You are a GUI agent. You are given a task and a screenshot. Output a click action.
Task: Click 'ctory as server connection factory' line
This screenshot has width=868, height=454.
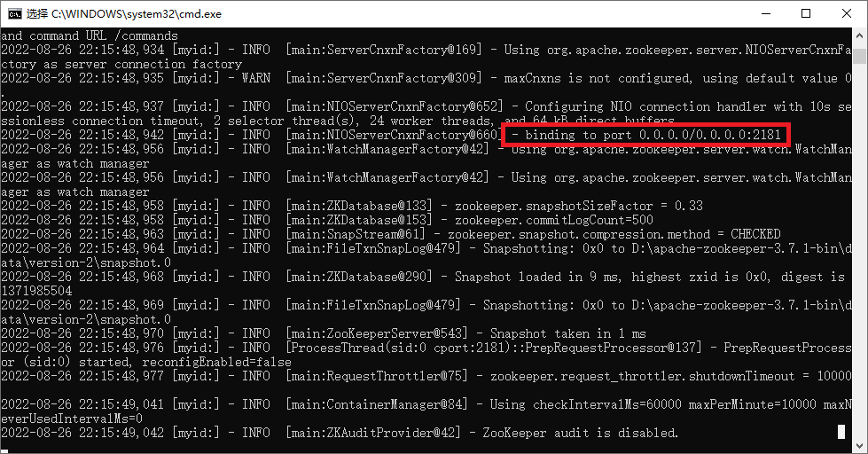point(121,64)
